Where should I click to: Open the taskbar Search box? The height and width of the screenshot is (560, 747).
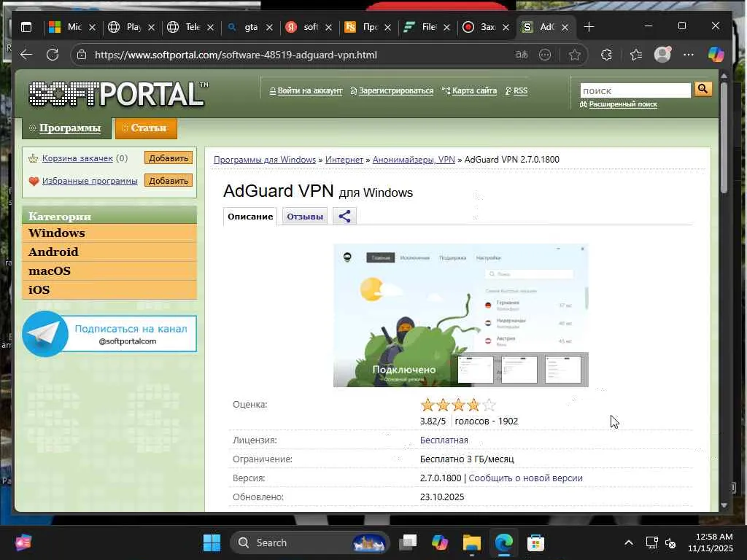point(309,542)
